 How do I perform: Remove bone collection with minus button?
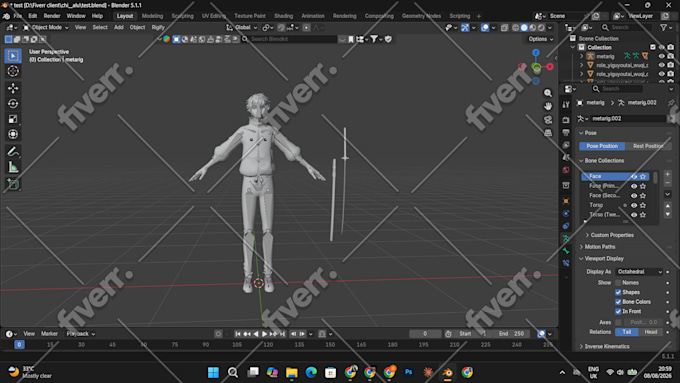pos(667,183)
